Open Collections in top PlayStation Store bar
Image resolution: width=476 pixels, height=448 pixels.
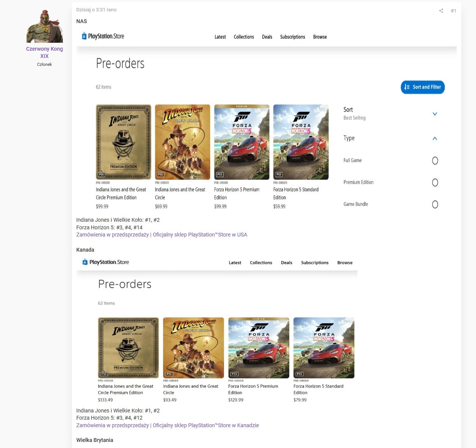pos(244,37)
